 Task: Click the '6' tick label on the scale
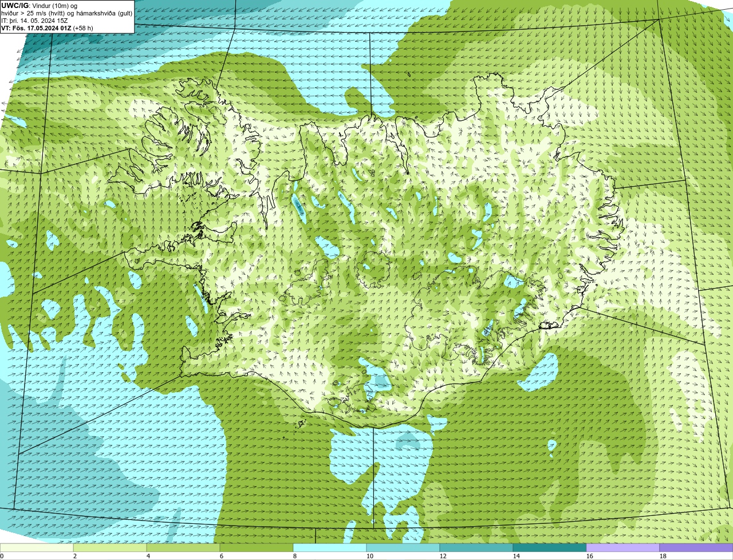(222, 556)
